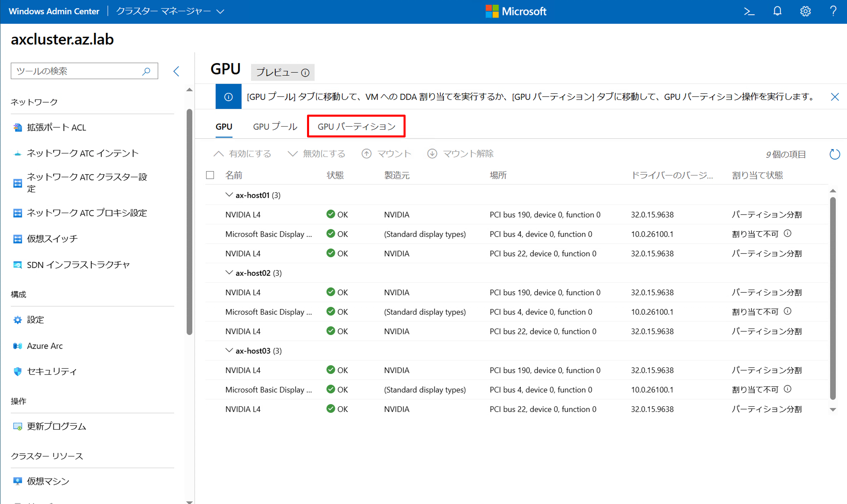847x504 pixels.
Task: Click the GPU table scrollbar thumb
Action: 833,299
